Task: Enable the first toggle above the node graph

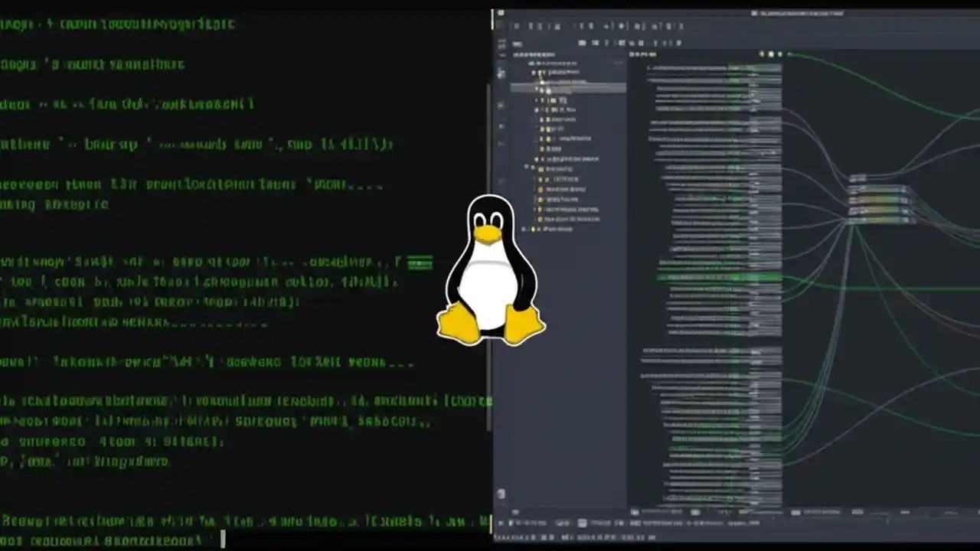Action: point(760,54)
